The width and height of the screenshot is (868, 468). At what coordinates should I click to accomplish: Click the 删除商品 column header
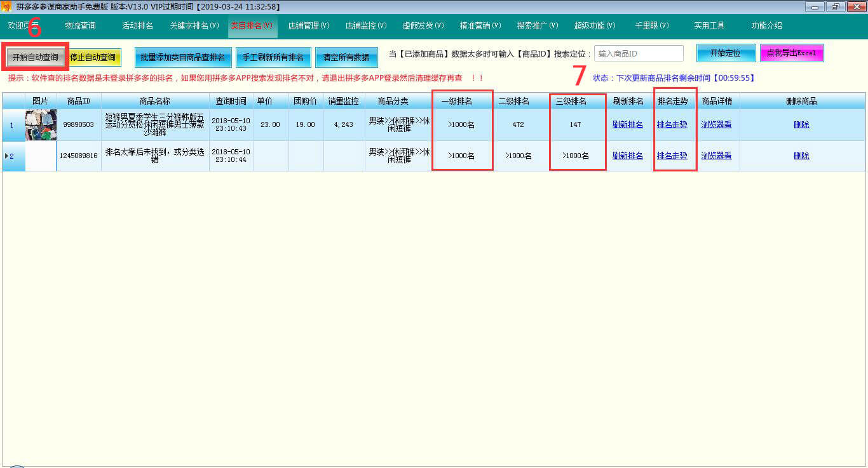802,101
